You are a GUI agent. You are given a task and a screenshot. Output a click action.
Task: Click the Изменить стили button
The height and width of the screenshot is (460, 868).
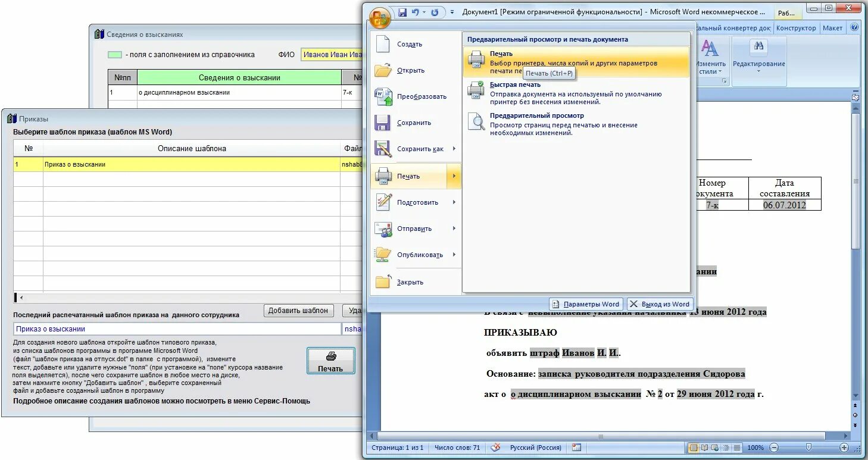click(711, 57)
